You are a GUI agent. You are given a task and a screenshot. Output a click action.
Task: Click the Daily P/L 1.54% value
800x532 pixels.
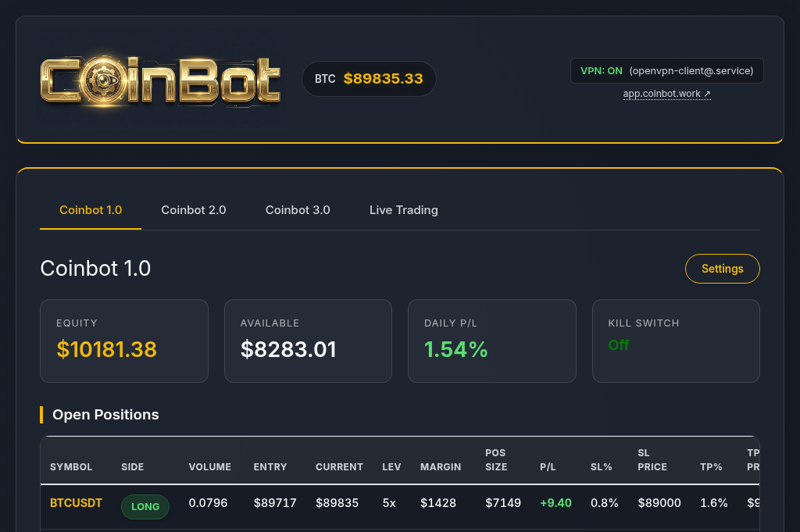pos(456,350)
